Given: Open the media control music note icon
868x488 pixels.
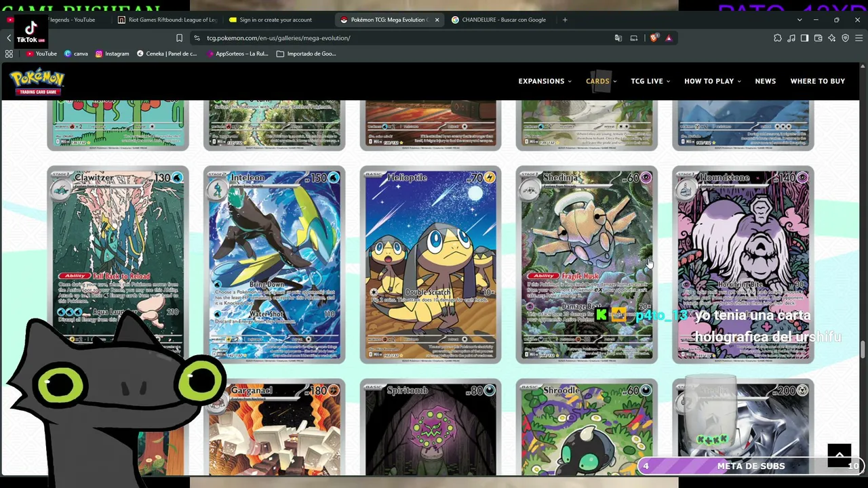Looking at the screenshot, I should click(x=791, y=38).
